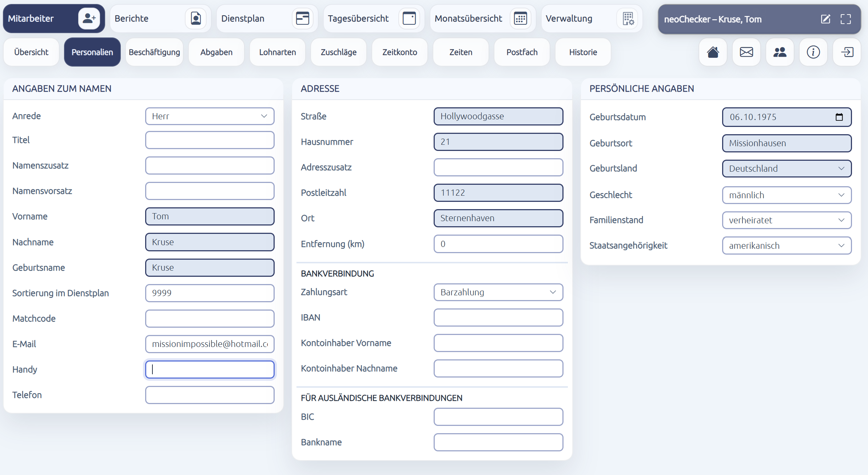Open the Monatsübersicht calendar grid icon
The width and height of the screenshot is (868, 475).
[521, 18]
